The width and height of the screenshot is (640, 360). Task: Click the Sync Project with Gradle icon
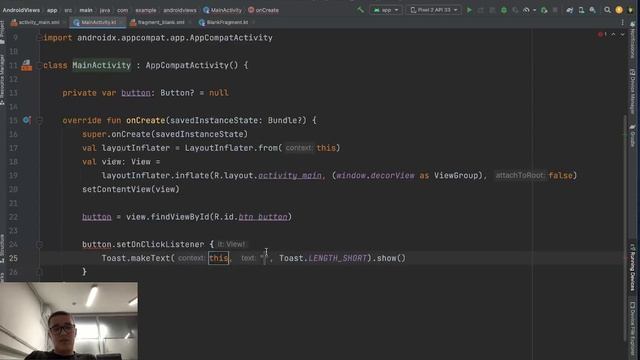click(570, 10)
